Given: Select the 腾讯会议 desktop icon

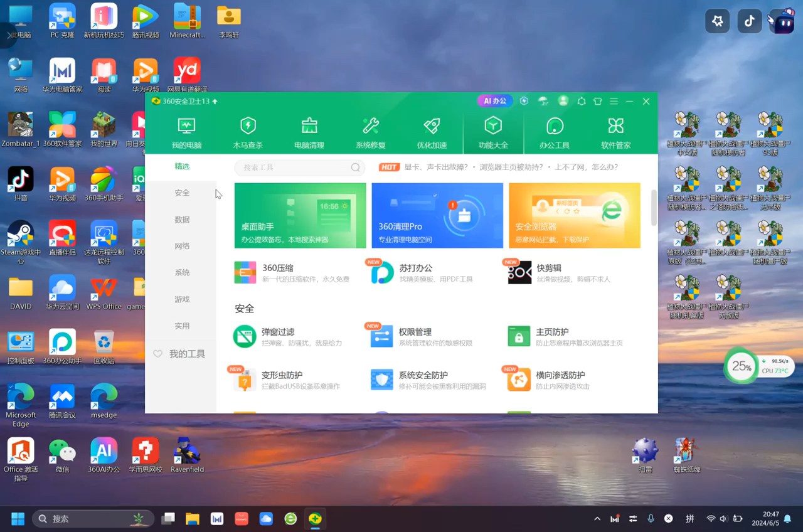Looking at the screenshot, I should [x=62, y=402].
